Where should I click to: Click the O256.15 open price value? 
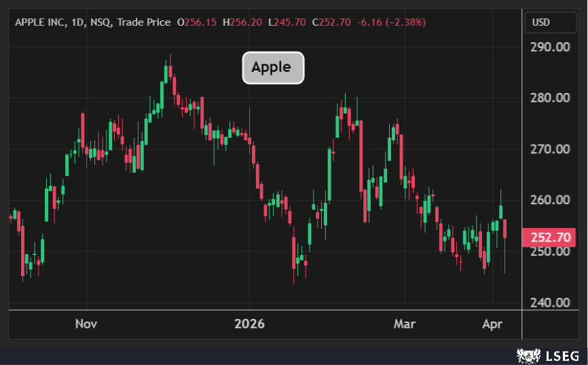pos(197,22)
